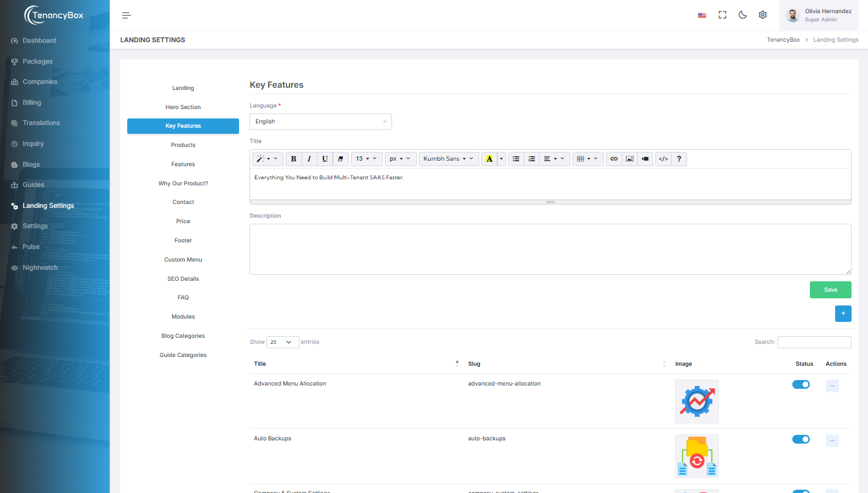The image size is (868, 493).
Task: Click the recent color A button
Action: click(x=489, y=159)
